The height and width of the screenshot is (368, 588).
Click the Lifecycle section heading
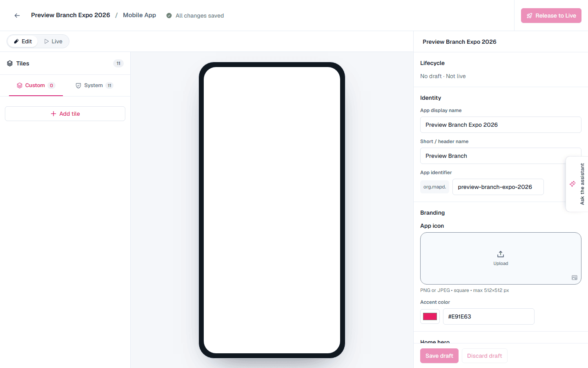tap(432, 63)
